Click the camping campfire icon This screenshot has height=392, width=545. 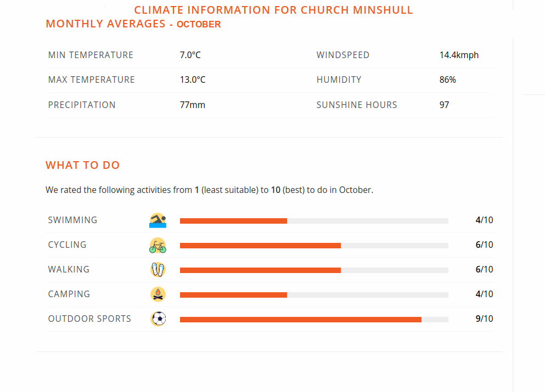158,294
